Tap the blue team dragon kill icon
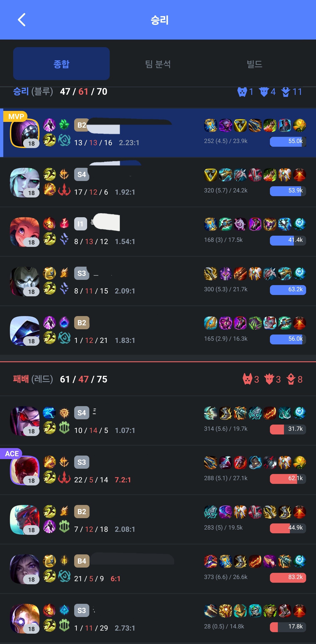 click(x=264, y=92)
